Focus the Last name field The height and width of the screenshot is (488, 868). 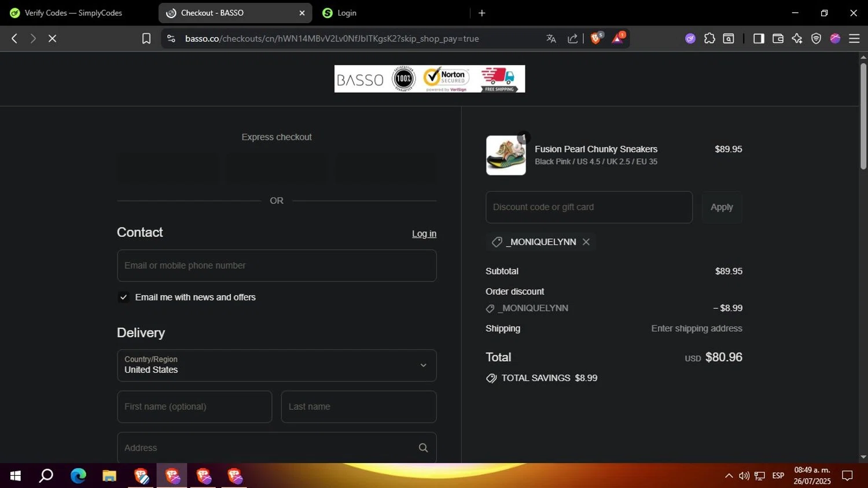pyautogui.click(x=359, y=407)
